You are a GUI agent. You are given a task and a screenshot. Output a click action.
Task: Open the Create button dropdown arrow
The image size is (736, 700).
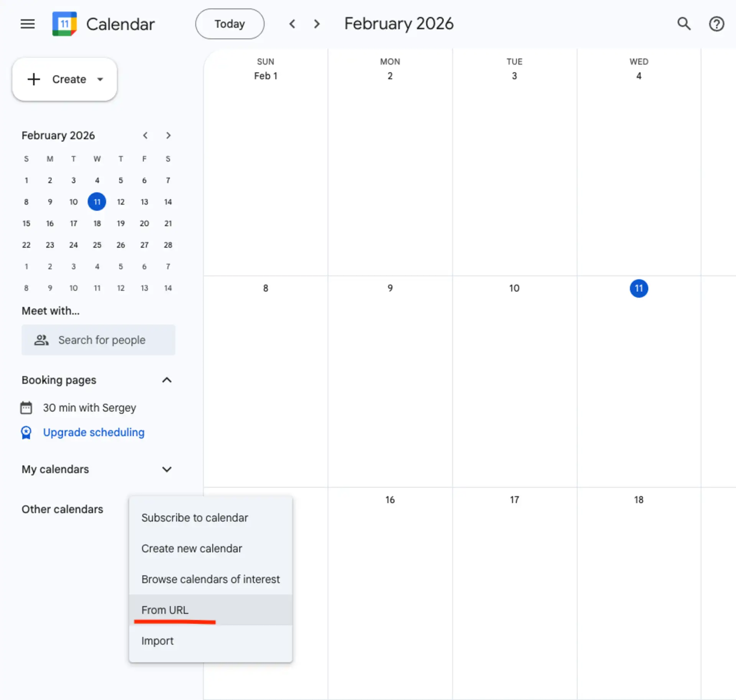(x=100, y=79)
